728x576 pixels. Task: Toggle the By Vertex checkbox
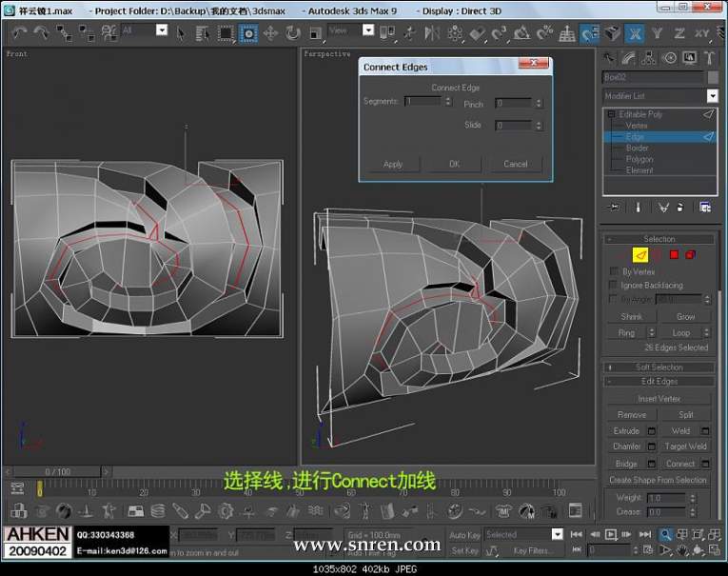point(614,271)
